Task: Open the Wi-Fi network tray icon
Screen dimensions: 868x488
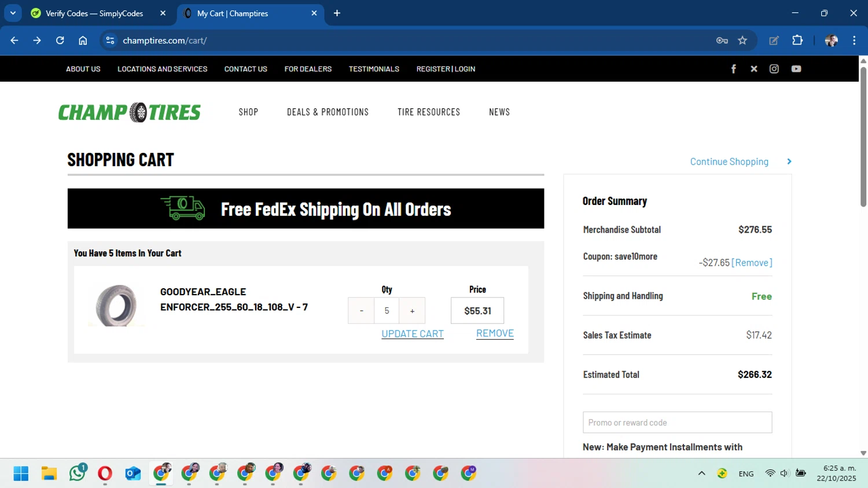Action: [x=770, y=474]
